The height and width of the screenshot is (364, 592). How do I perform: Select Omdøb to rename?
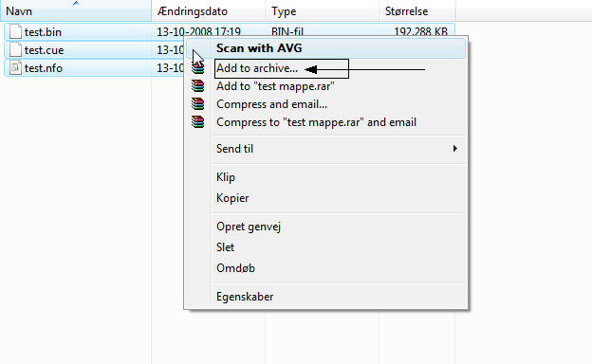click(326, 268)
